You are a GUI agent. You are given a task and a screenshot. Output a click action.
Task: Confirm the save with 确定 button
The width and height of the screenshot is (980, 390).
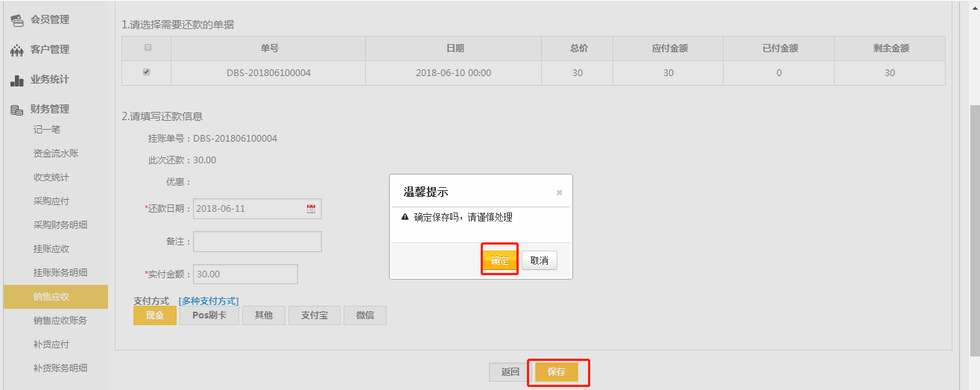pyautogui.click(x=499, y=260)
